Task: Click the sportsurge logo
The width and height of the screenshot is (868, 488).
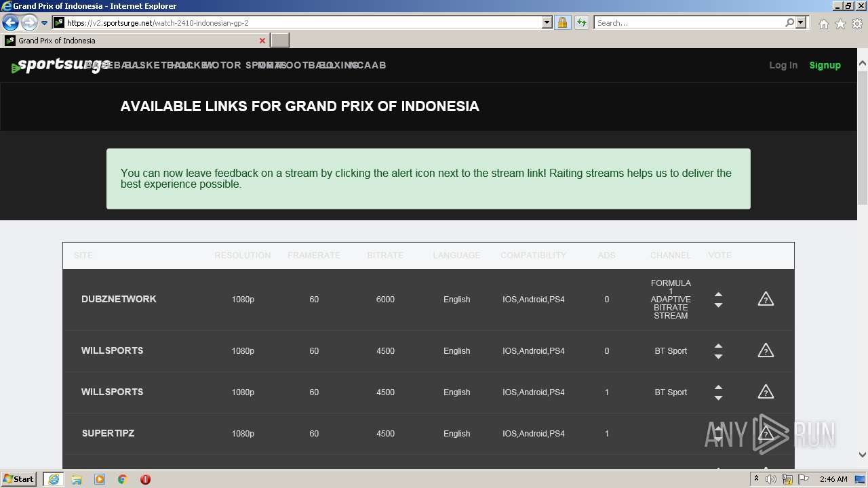Action: 61,66
